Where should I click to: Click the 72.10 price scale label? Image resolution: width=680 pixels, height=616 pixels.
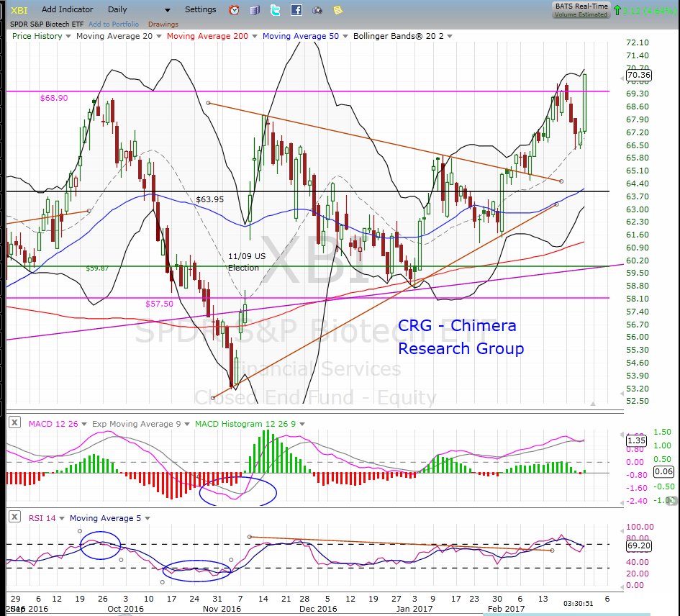[x=638, y=42]
